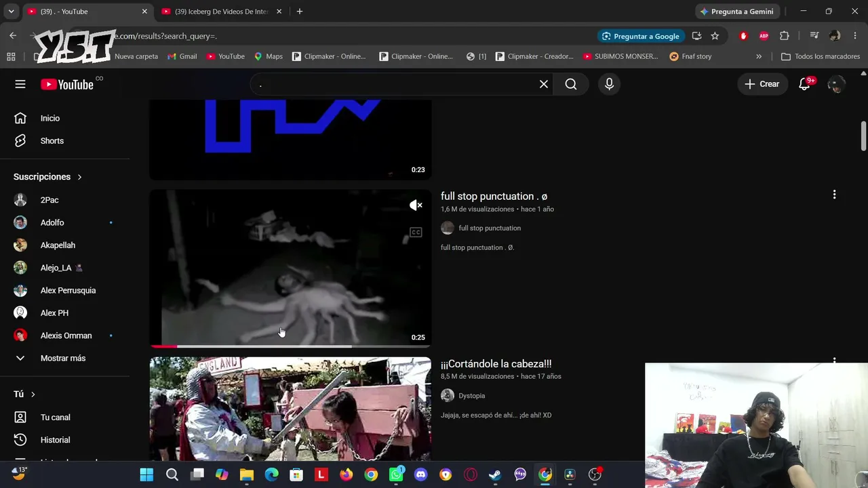Screen dimensions: 868x488
Task: Open the Fnaf story bookmark
Action: tap(690, 56)
